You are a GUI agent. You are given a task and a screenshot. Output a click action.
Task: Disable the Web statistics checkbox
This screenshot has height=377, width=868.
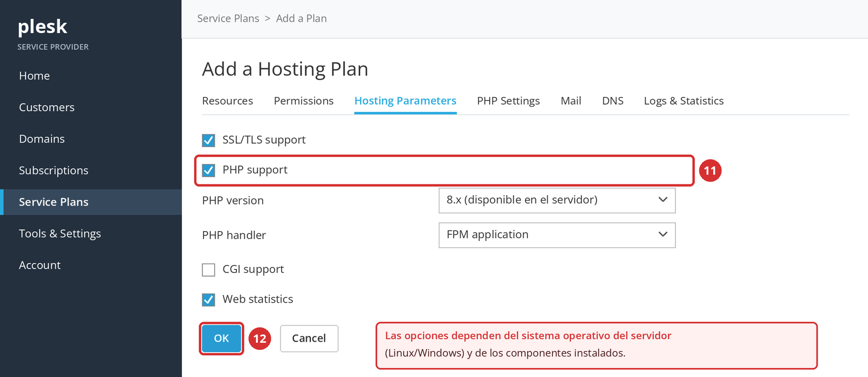point(208,299)
